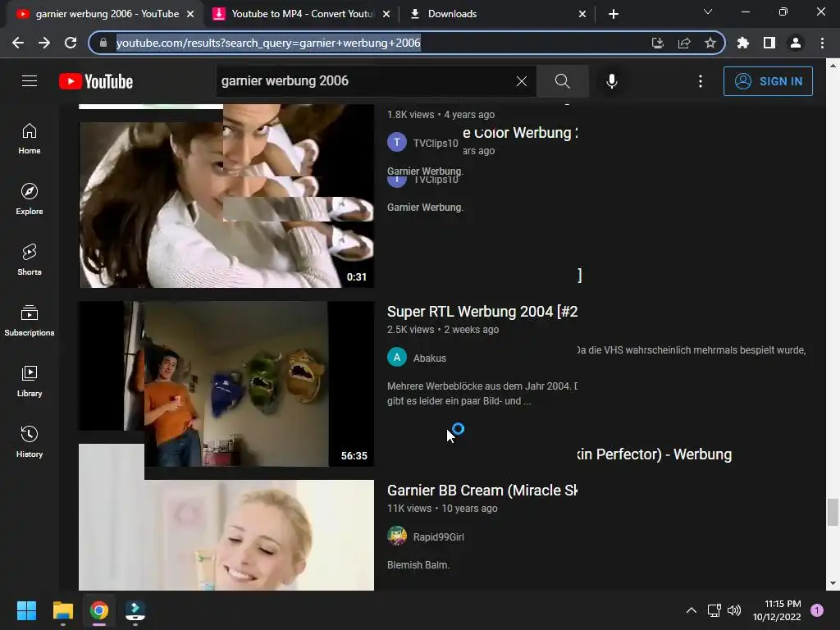Viewport: 840px width, 630px height.
Task: Open the YouTube hamburger guide menu
Action: pyautogui.click(x=30, y=81)
